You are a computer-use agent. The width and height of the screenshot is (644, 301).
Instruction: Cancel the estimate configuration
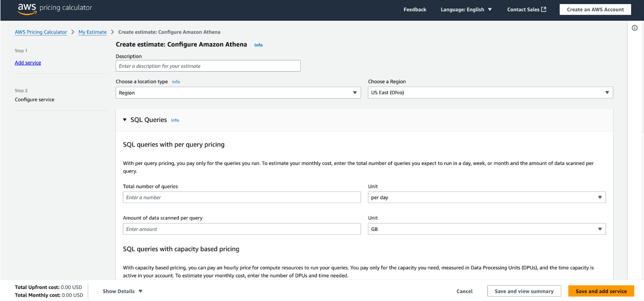(464, 291)
